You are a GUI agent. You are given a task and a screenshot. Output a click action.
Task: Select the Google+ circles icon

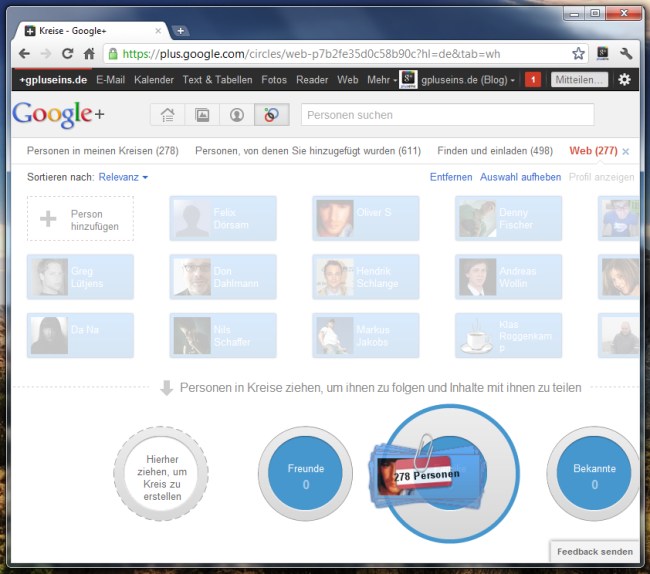click(272, 115)
